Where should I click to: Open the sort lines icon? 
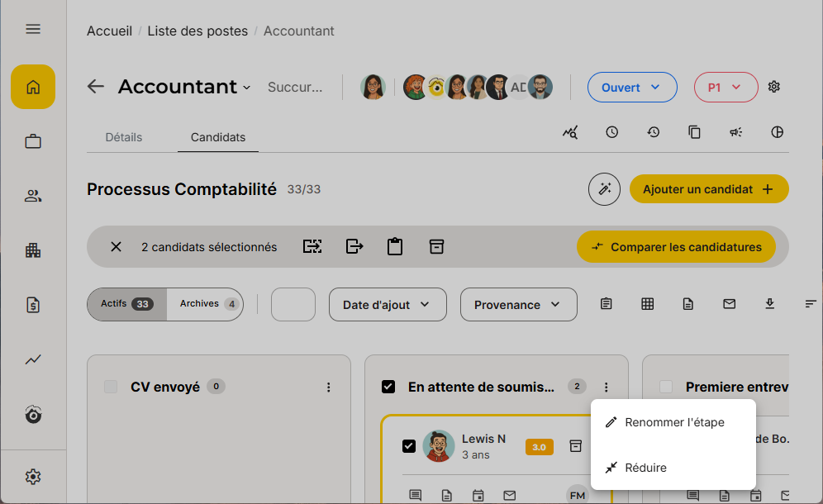(x=811, y=304)
